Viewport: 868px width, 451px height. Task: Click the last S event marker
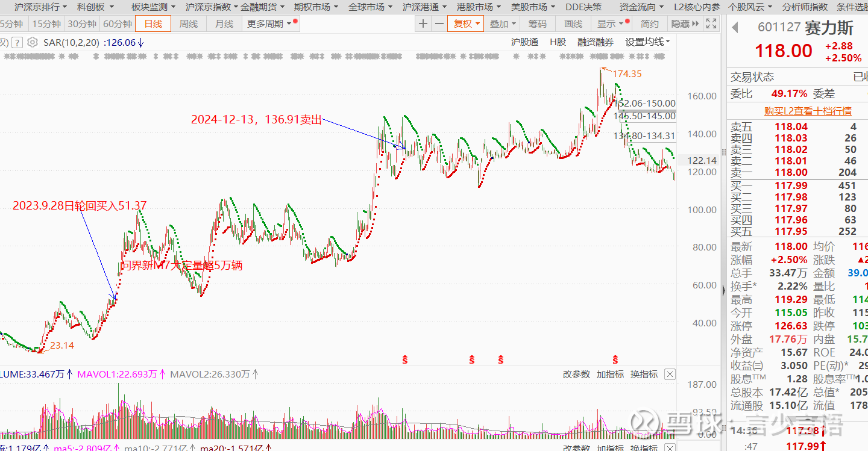click(x=615, y=360)
